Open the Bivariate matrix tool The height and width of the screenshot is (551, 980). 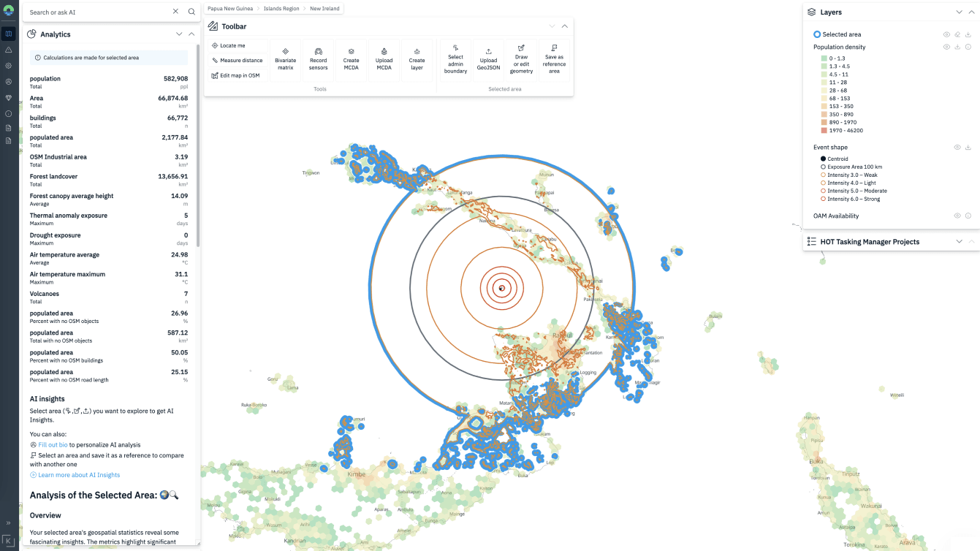[x=286, y=59]
